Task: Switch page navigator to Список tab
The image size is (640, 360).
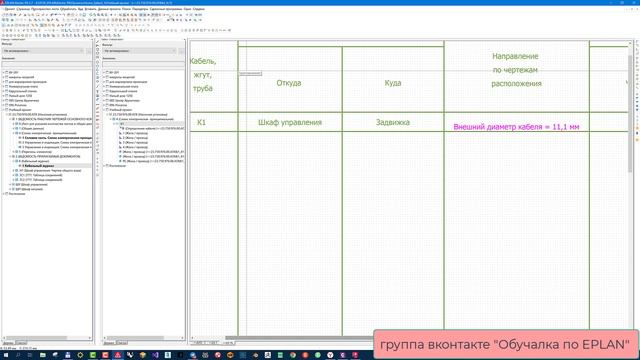Action: tap(21, 343)
